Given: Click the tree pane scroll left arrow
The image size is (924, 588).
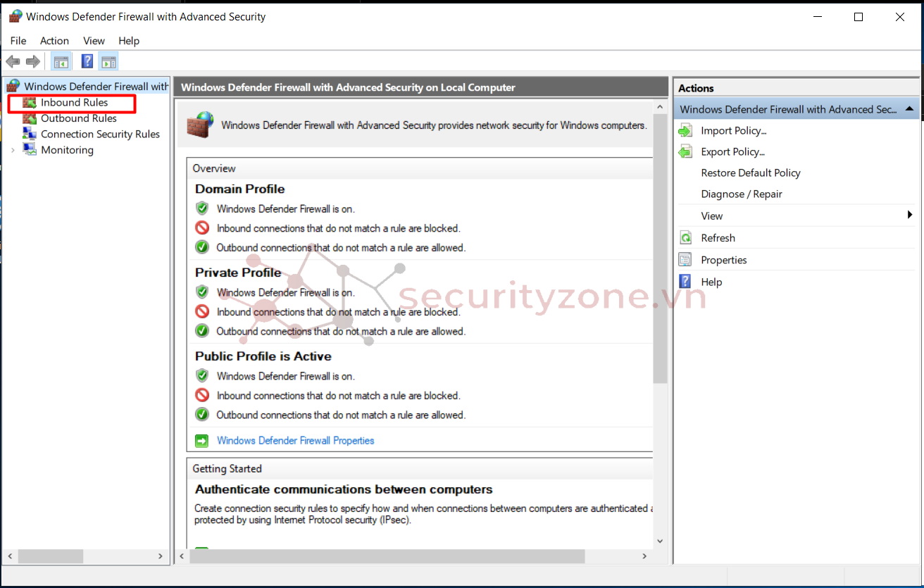Looking at the screenshot, I should point(10,556).
